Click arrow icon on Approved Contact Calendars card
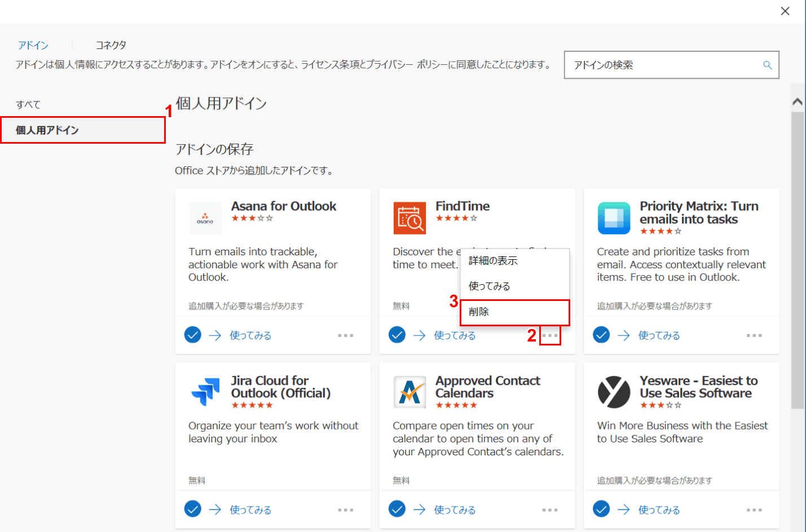806x532 pixels. [x=419, y=509]
